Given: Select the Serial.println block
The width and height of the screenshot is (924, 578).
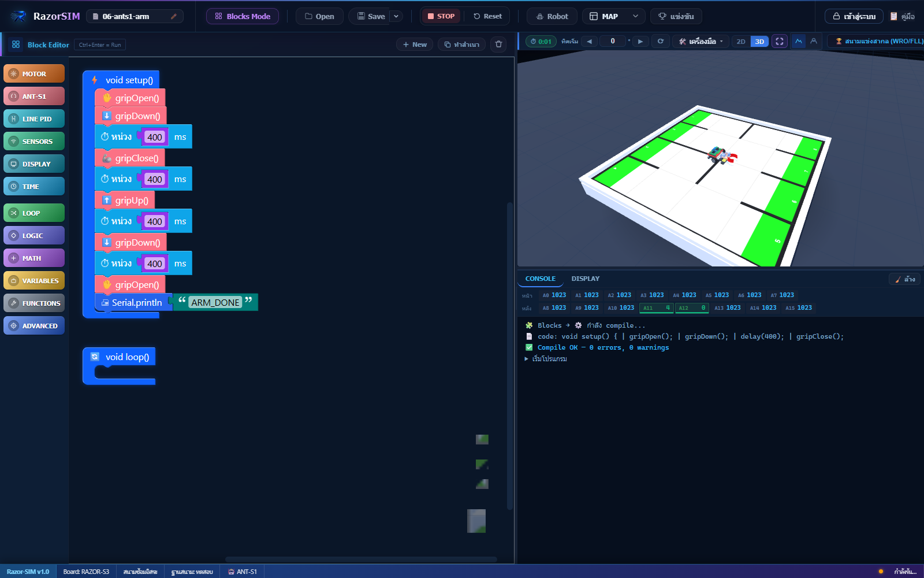Looking at the screenshot, I should pyautogui.click(x=133, y=302).
